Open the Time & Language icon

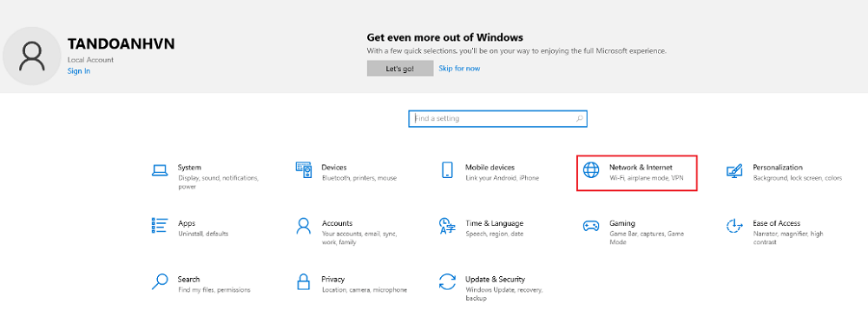pos(447,226)
